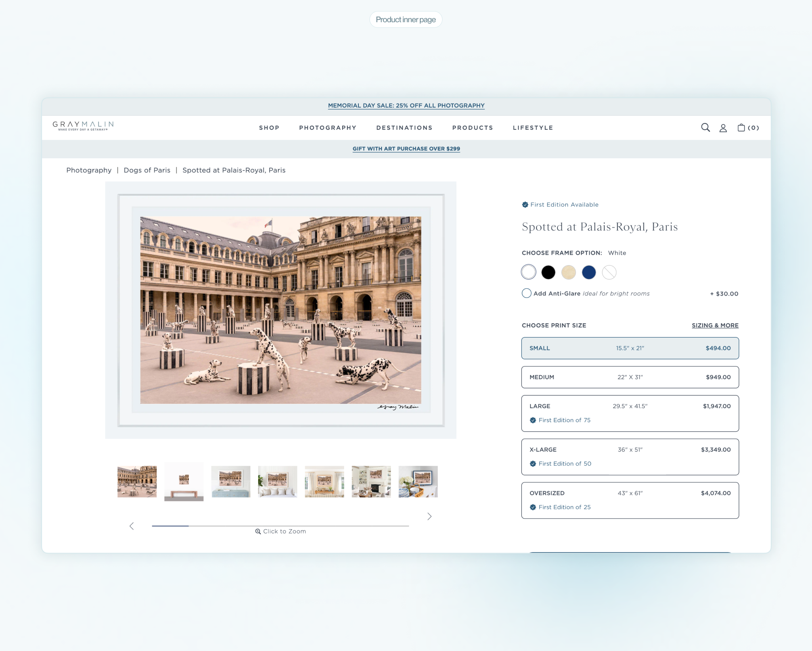Open the Lifestyle navigation menu

point(532,128)
